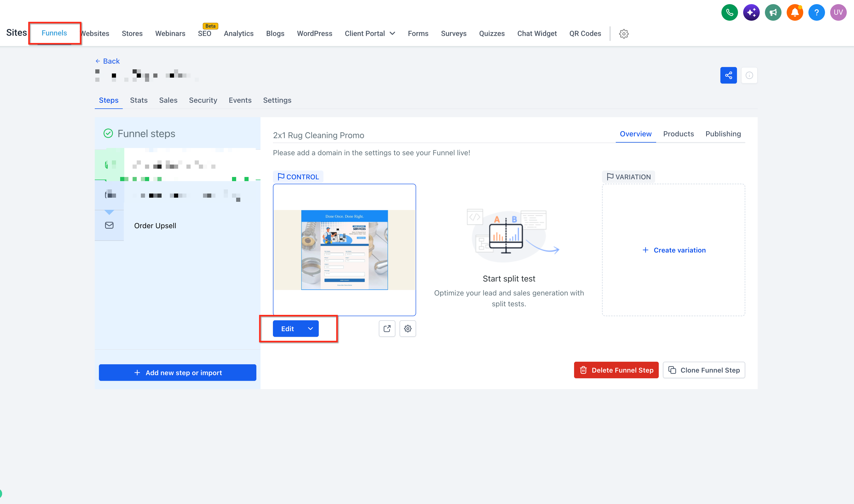This screenshot has width=854, height=504.
Task: Open Analytics in the top nav
Action: [x=238, y=34]
